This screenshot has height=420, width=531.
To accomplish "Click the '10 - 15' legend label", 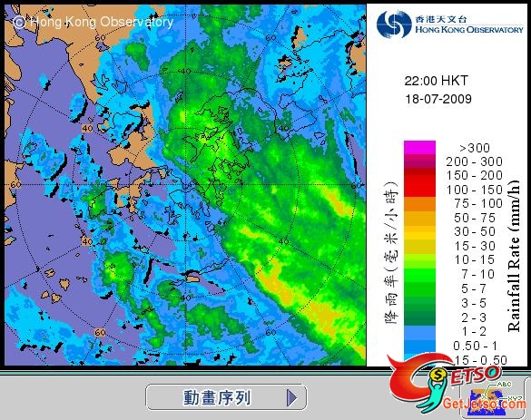I will click(475, 260).
